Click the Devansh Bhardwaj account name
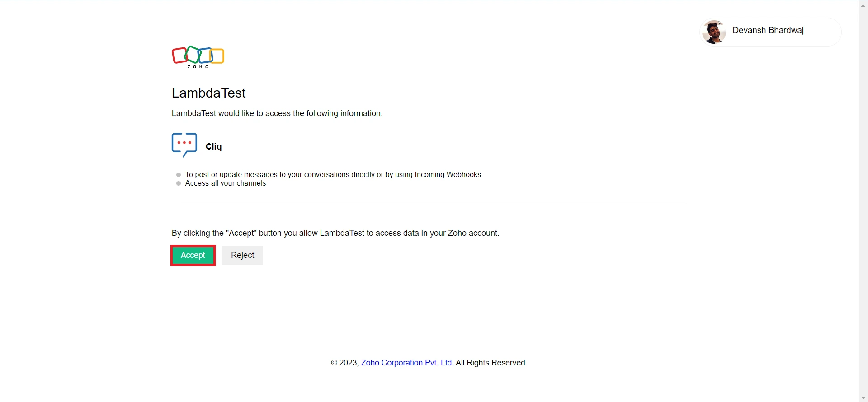This screenshot has width=868, height=402. coord(768,30)
